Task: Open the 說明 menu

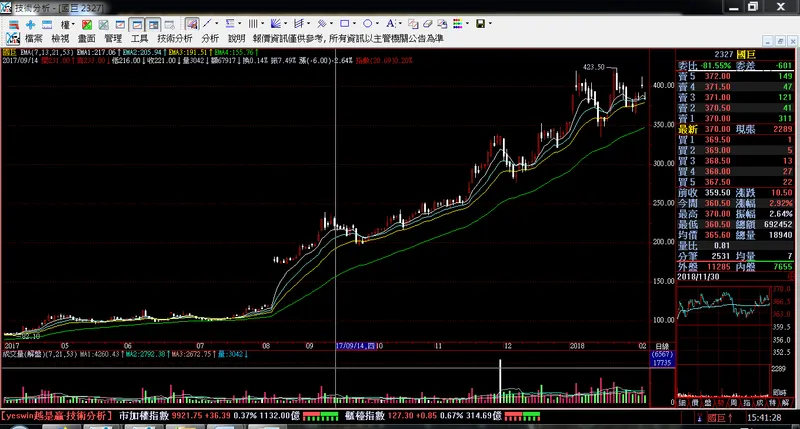Action: tap(236, 38)
